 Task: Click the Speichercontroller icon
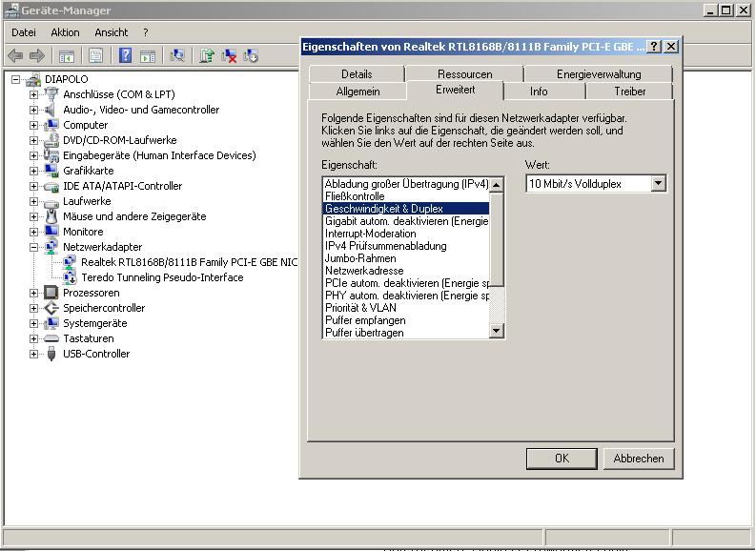pyautogui.click(x=51, y=308)
